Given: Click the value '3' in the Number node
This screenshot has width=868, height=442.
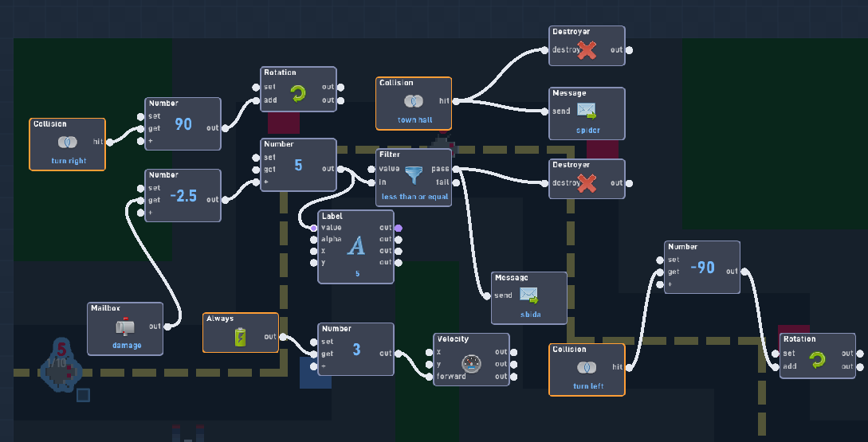Looking at the screenshot, I should click(x=356, y=349).
